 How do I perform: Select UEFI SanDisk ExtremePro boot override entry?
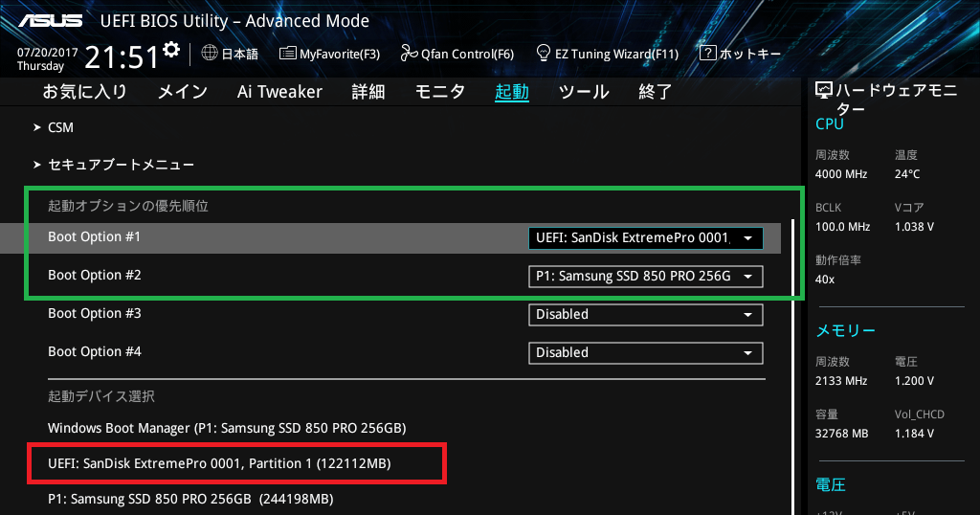[x=219, y=463]
